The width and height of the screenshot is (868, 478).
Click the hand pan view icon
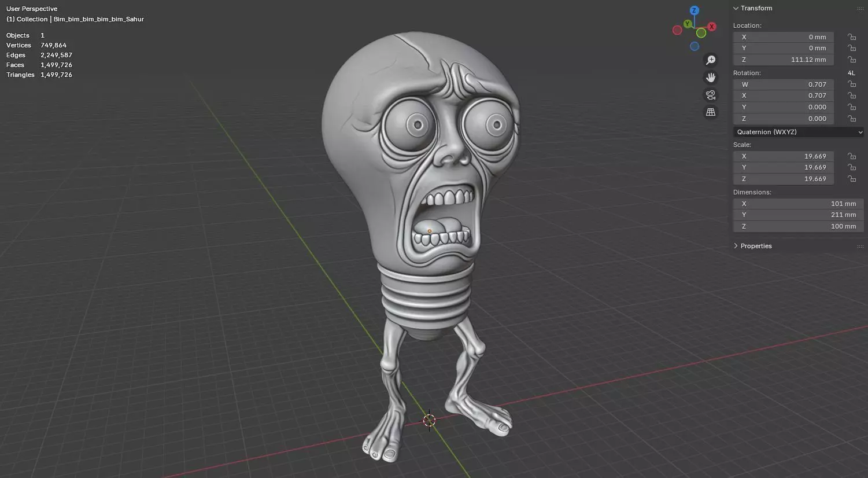711,78
